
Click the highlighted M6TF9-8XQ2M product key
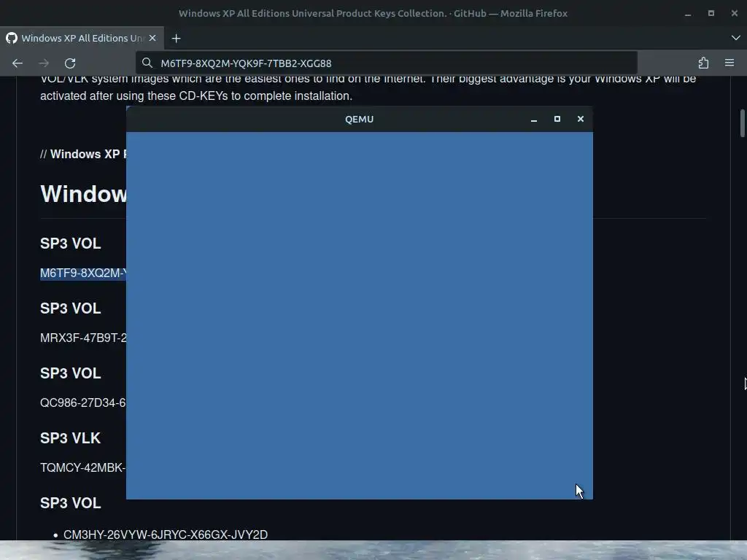(x=83, y=273)
